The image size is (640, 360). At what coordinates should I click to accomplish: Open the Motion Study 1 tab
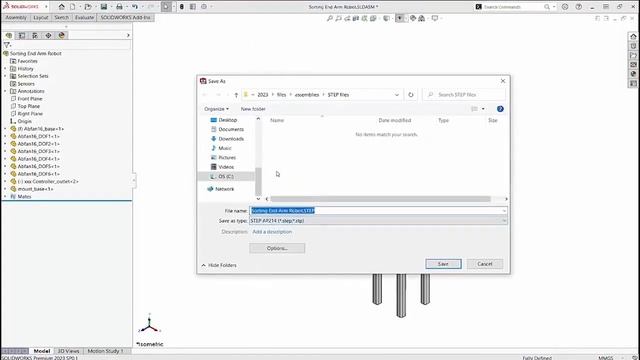(105, 351)
